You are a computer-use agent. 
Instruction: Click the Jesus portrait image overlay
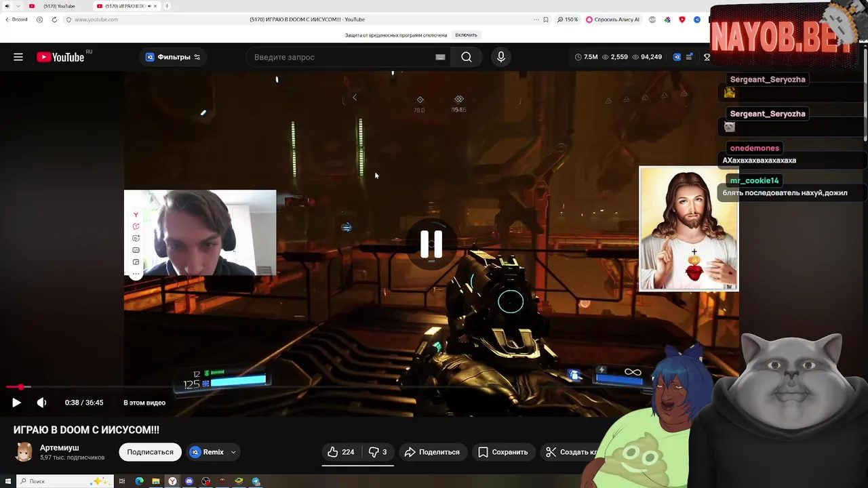click(x=688, y=229)
